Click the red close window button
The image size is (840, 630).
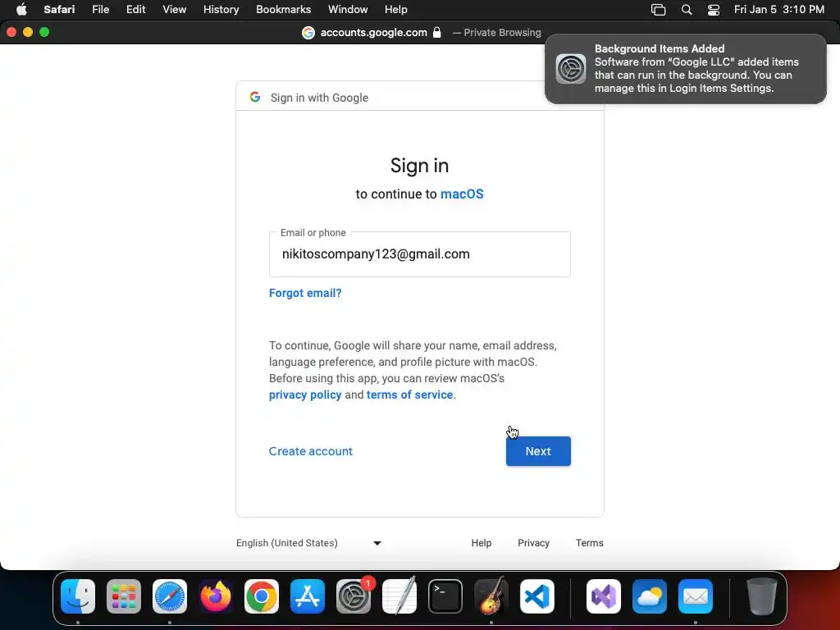click(x=11, y=32)
